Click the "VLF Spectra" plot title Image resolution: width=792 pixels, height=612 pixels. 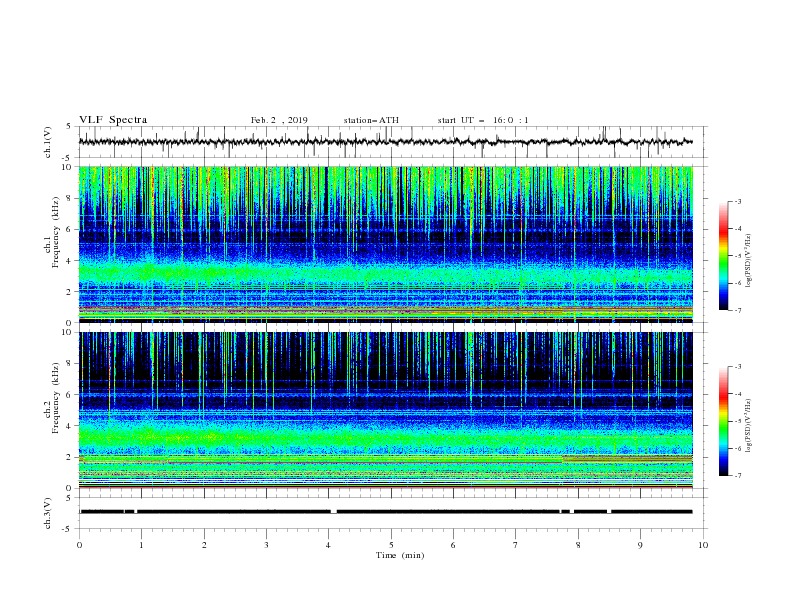[x=113, y=120]
